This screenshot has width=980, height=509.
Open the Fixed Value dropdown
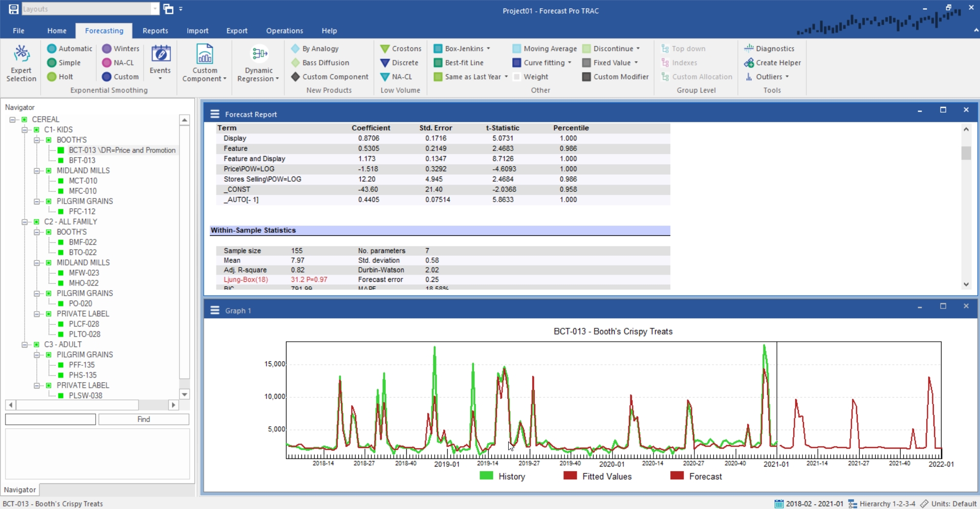point(636,62)
